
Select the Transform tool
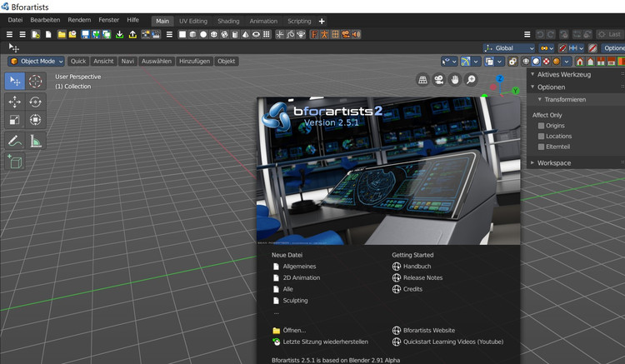[x=35, y=119]
